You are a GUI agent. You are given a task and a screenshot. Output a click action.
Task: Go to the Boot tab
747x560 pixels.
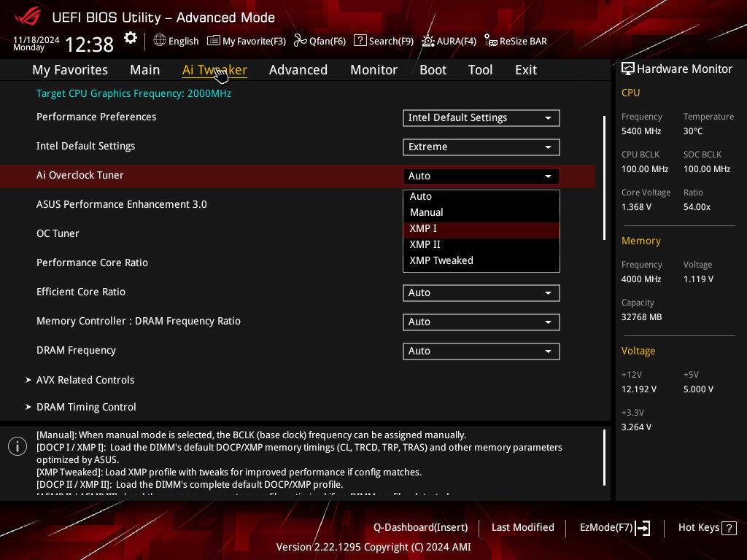pyautogui.click(x=433, y=70)
